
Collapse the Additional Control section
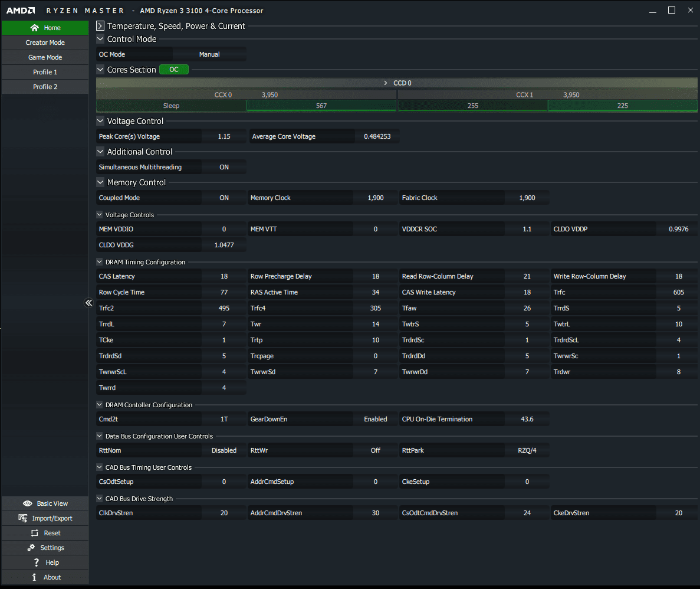(100, 152)
